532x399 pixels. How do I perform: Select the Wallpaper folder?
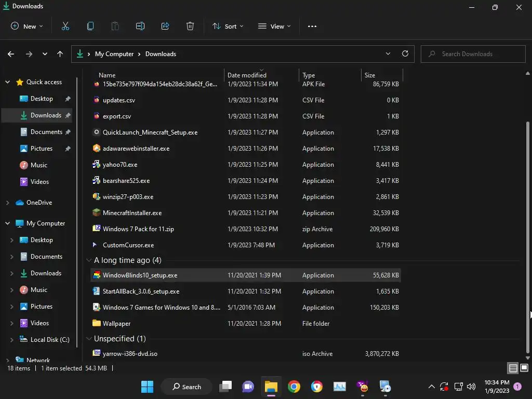pos(246,323)
